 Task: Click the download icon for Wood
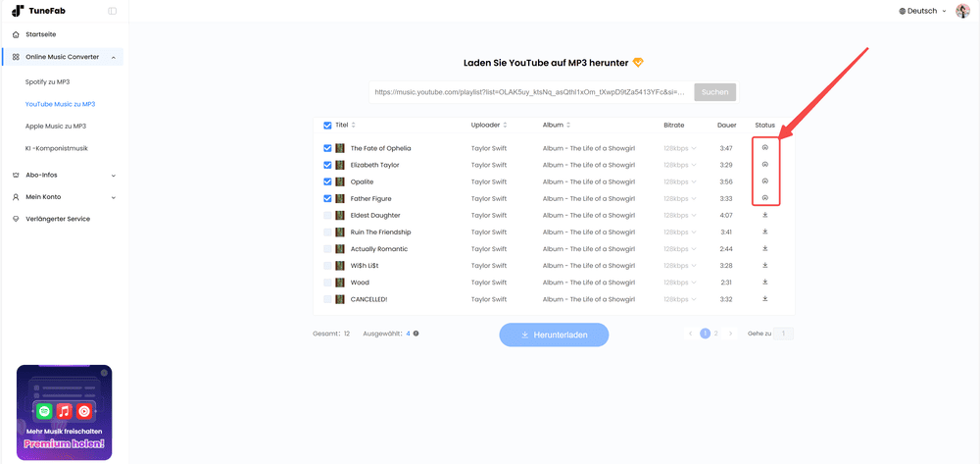click(x=764, y=283)
